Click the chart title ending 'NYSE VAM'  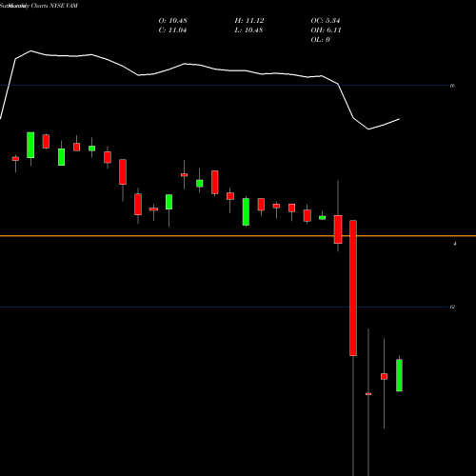pyautogui.click(x=39, y=6)
